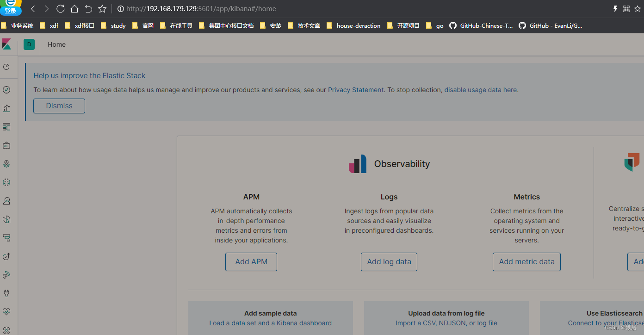Image resolution: width=644 pixels, height=335 pixels.
Task: Click the browser forward arrow
Action: pos(47,9)
